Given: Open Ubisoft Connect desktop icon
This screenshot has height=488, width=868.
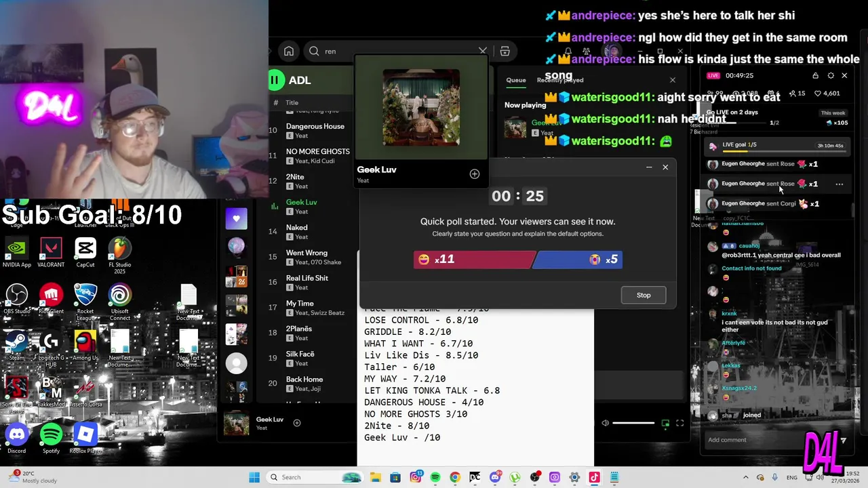Looking at the screenshot, I should [x=120, y=302].
